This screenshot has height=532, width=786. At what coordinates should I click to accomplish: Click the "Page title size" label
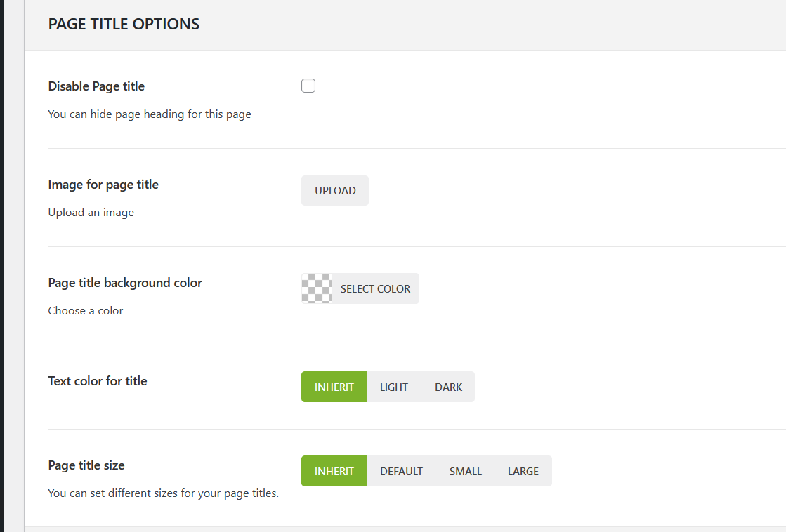86,465
